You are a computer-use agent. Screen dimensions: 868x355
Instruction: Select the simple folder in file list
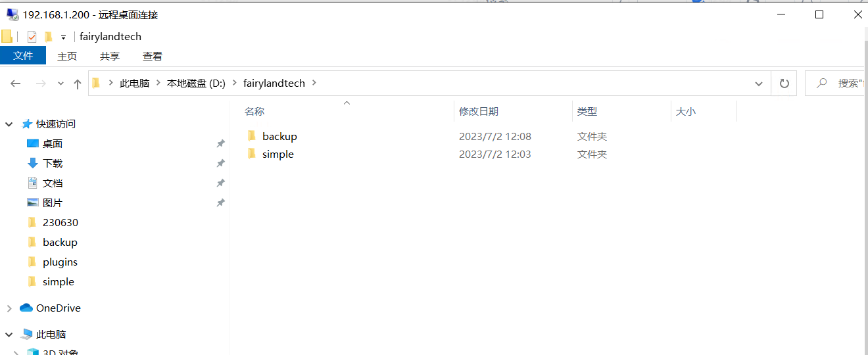coord(278,154)
